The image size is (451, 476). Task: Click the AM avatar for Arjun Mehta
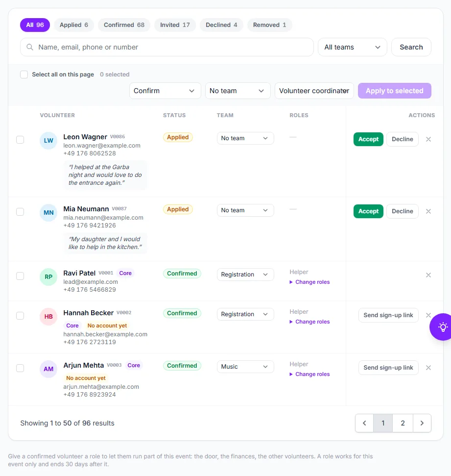point(48,369)
